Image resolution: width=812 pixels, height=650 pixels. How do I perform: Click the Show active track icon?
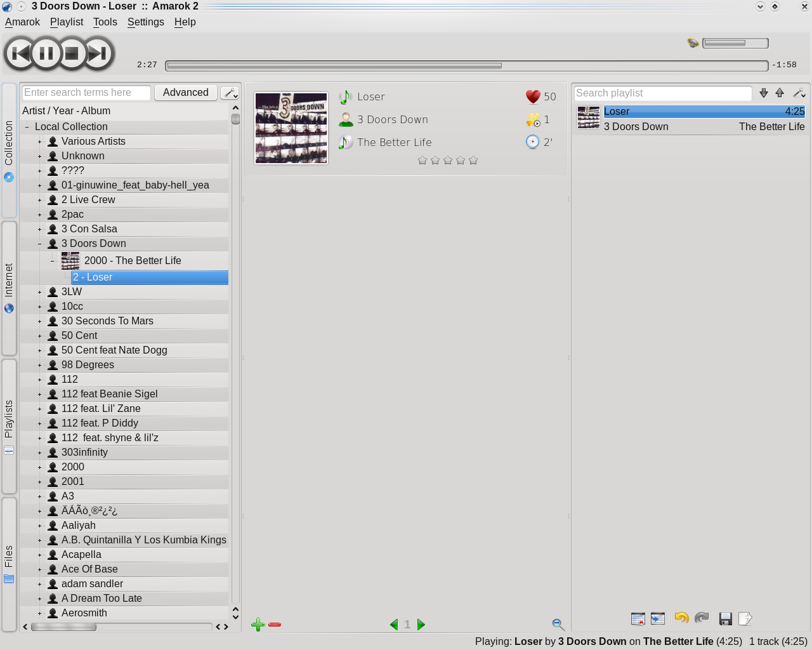pyautogui.click(x=658, y=618)
